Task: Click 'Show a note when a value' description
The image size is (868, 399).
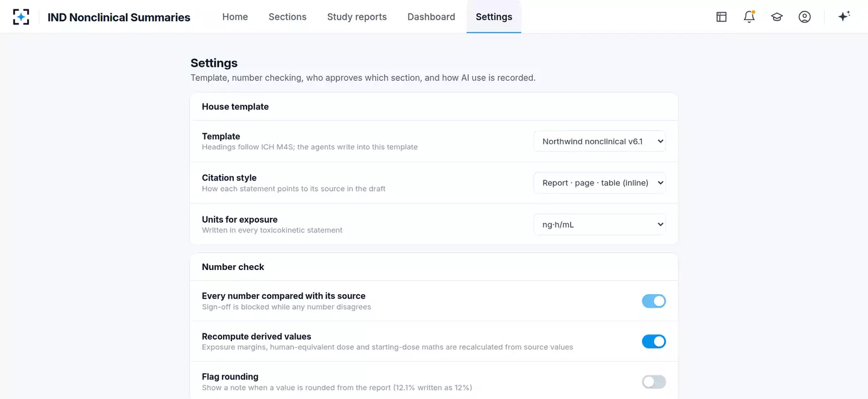Action: coord(337,388)
